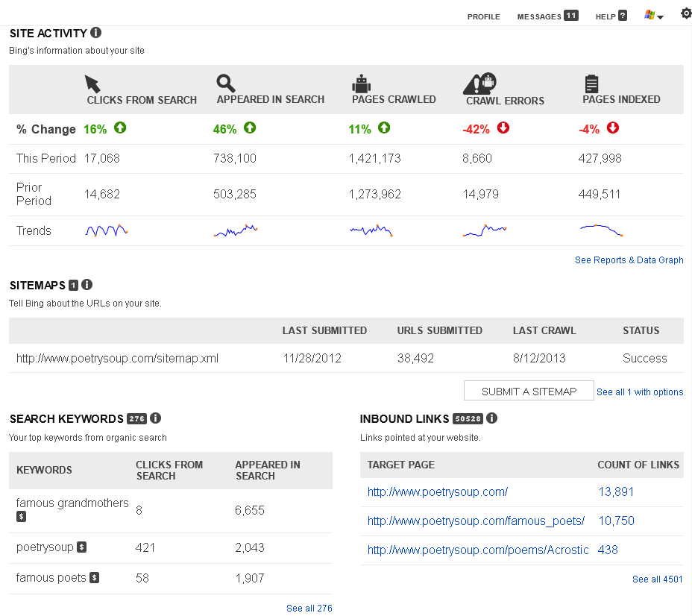The width and height of the screenshot is (692, 616).
Task: Open the Messages menu item
Action: [539, 16]
